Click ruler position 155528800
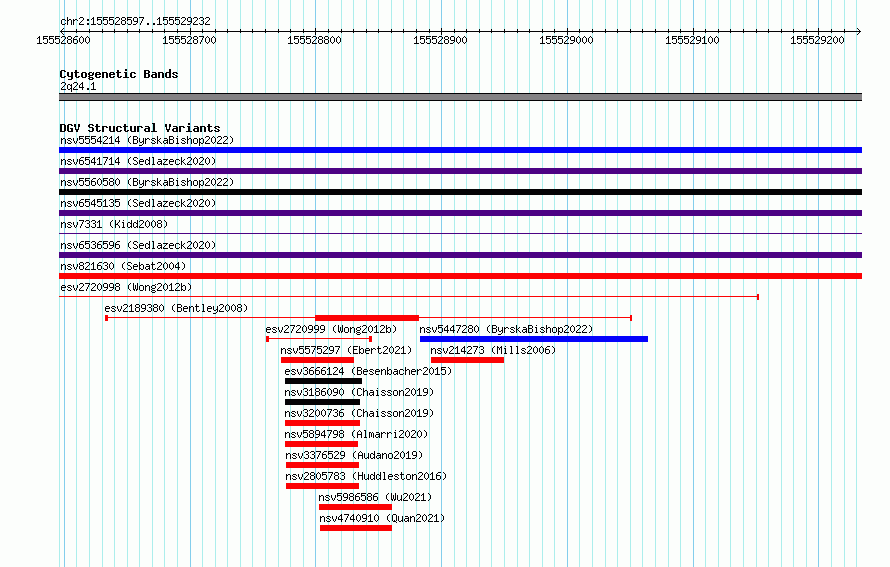This screenshot has width=890, height=567. point(314,40)
